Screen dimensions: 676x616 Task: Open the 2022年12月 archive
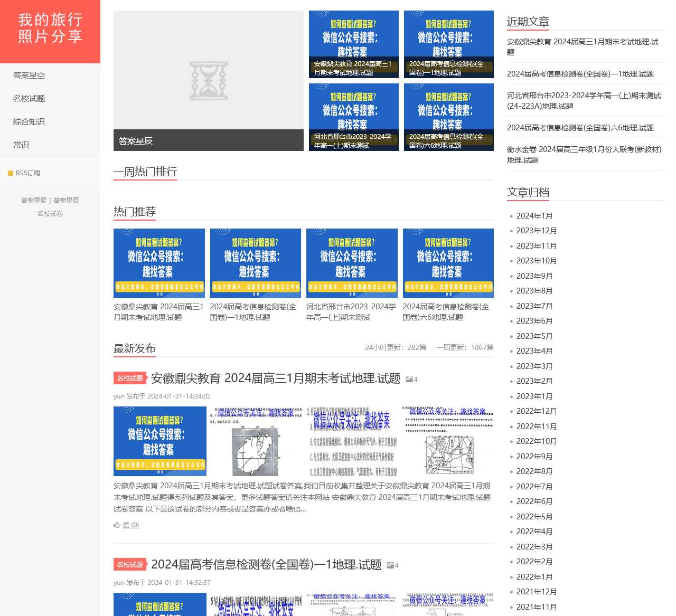[537, 411]
